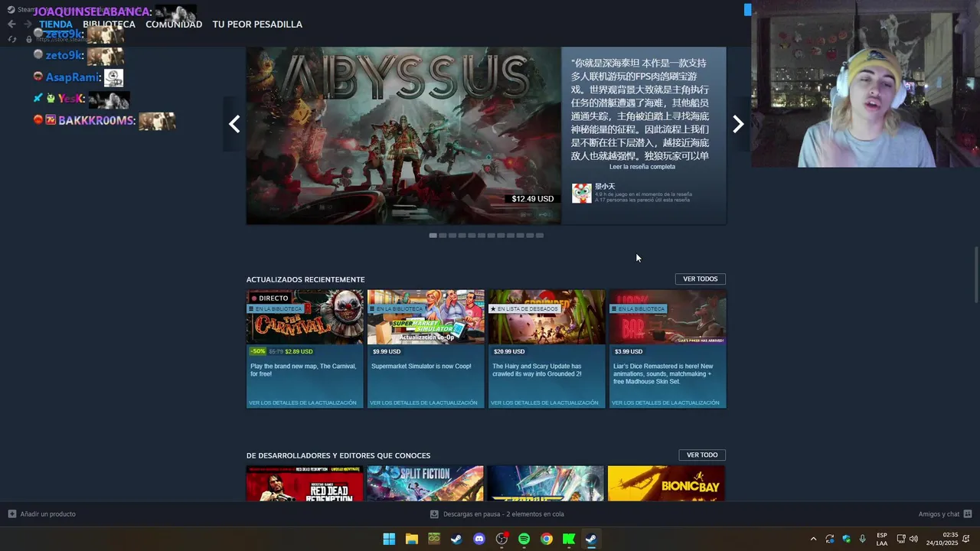Click the $3.99 USD price label
This screenshot has height=551, width=980.
coord(629,352)
